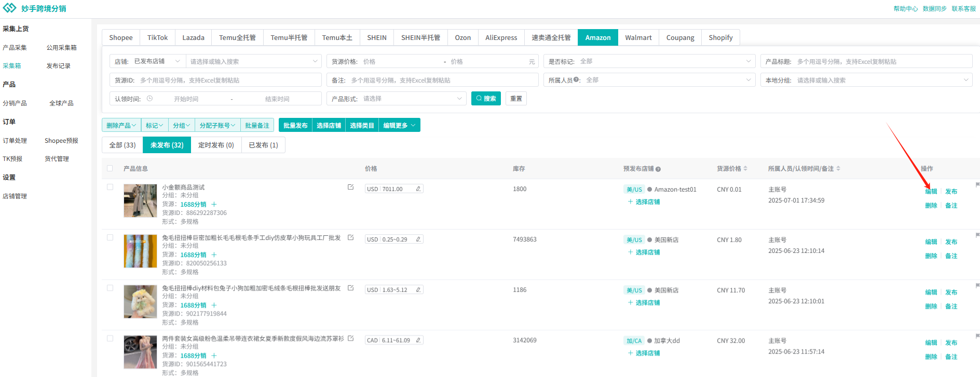Click flag icon on Amazon-test01 row
Viewport: 980px width, 377px height.
point(977,185)
